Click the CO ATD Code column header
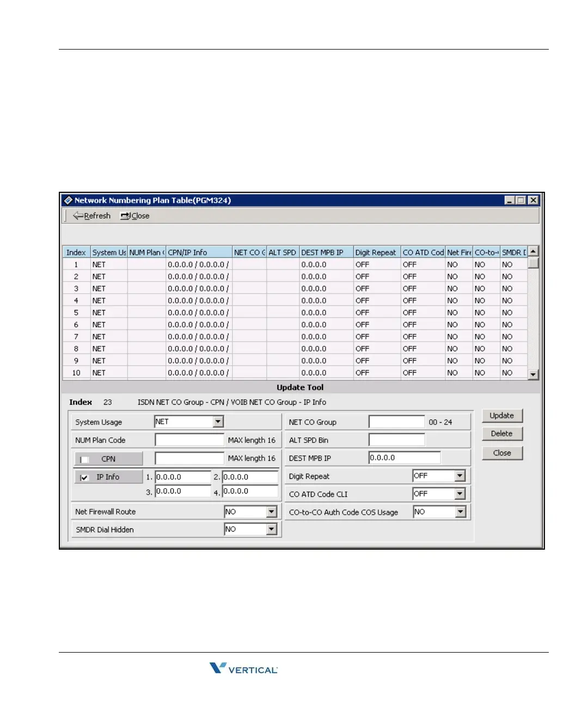This screenshot has height=706, width=588. tap(423, 252)
